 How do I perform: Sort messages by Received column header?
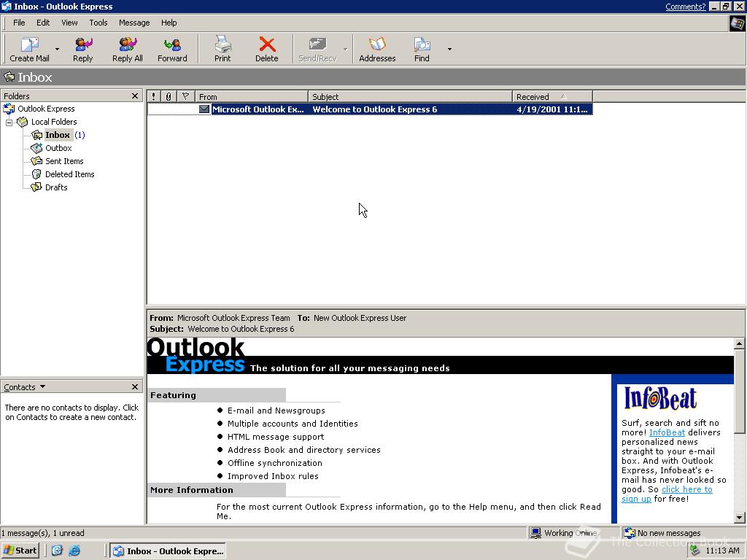click(553, 97)
